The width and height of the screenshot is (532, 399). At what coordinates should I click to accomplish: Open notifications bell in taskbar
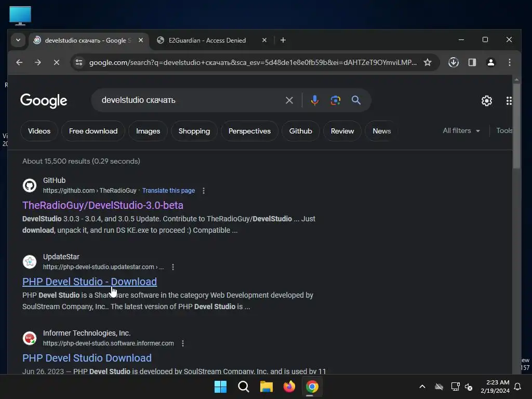[x=517, y=387]
